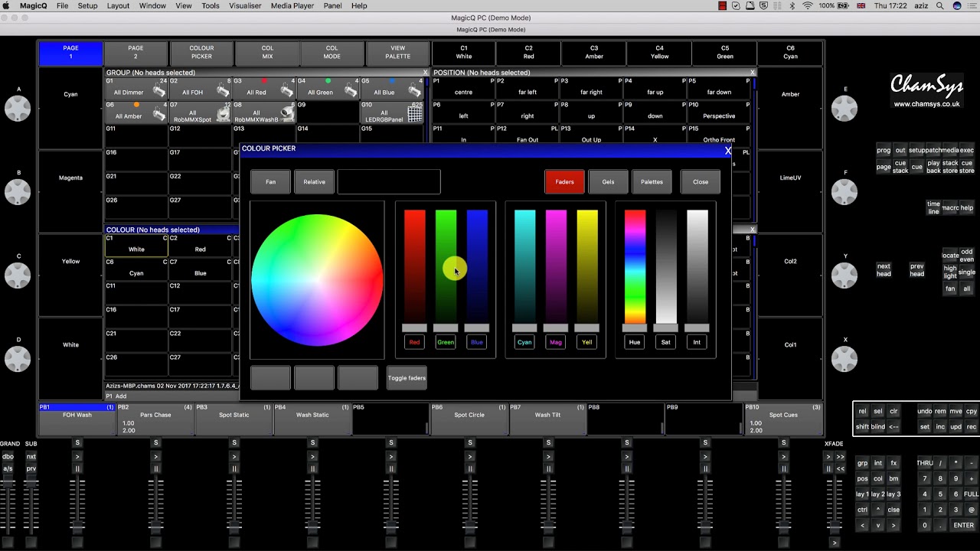Image resolution: width=980 pixels, height=551 pixels.
Task: Open the Window menu
Action: click(x=152, y=5)
